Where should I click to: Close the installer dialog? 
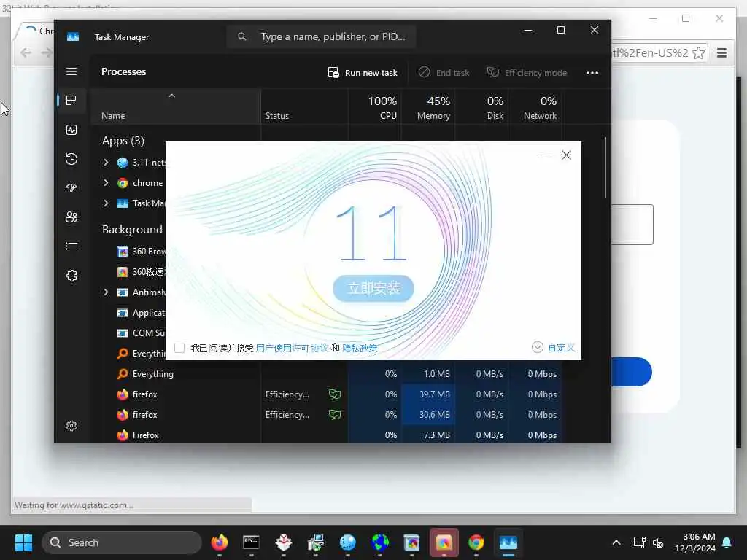click(566, 155)
